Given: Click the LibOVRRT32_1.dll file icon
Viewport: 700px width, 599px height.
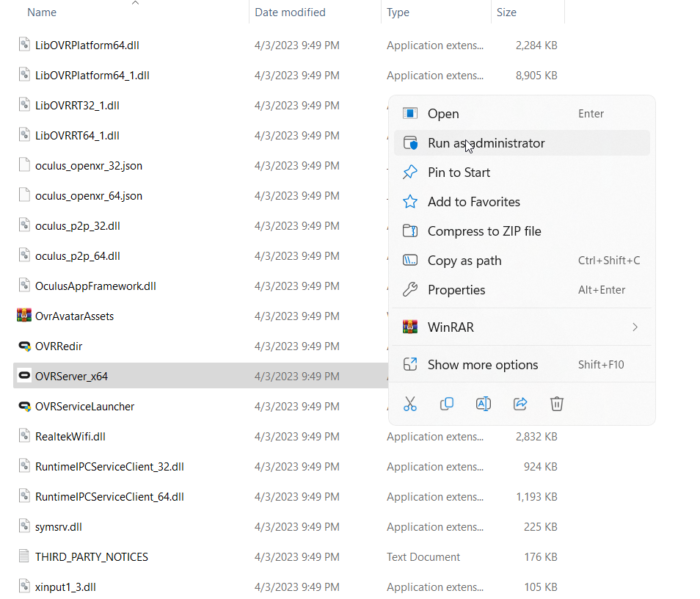Looking at the screenshot, I should pyautogui.click(x=24, y=105).
